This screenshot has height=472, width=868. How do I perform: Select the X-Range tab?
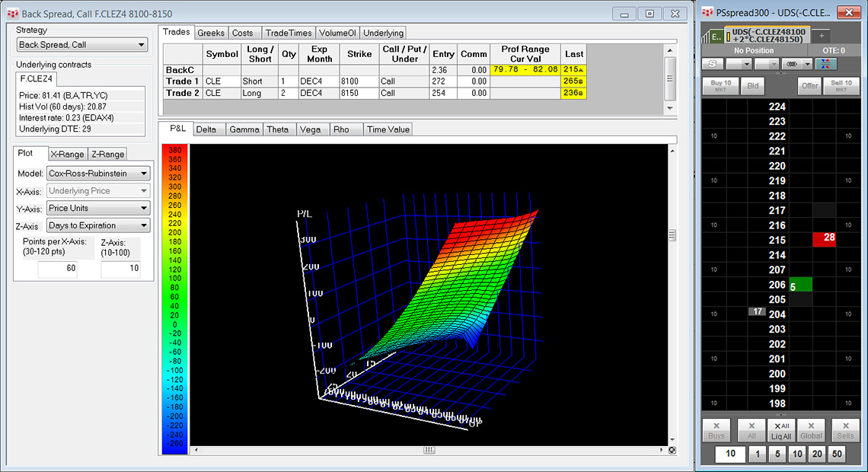pyautogui.click(x=68, y=154)
